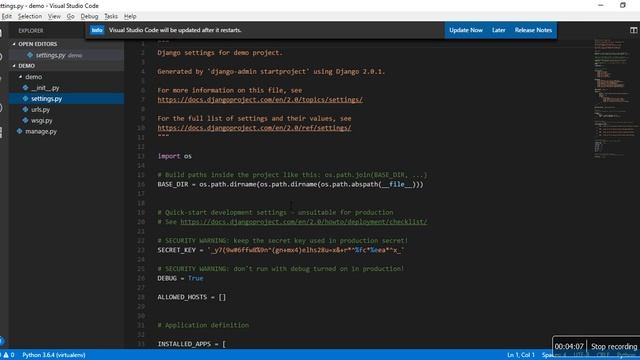640x360 pixels.
Task: Open the Debug menu
Action: [89, 16]
